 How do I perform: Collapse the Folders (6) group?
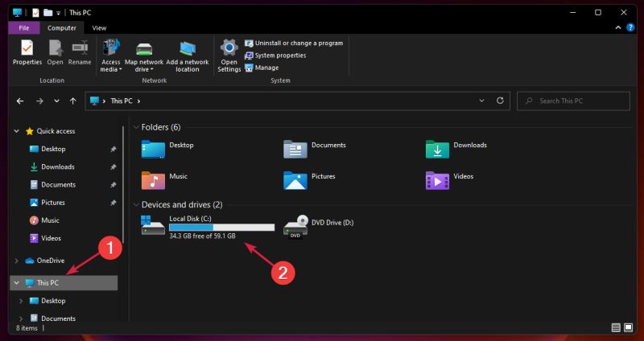[134, 127]
